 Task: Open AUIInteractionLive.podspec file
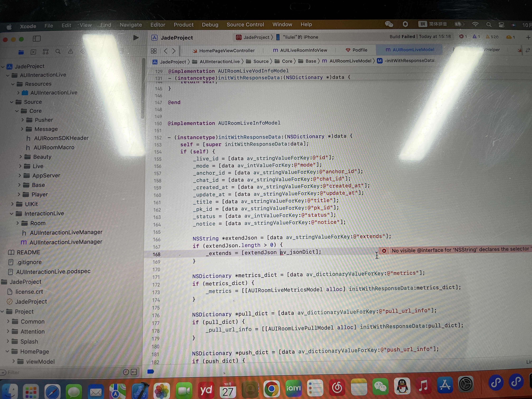49,272
